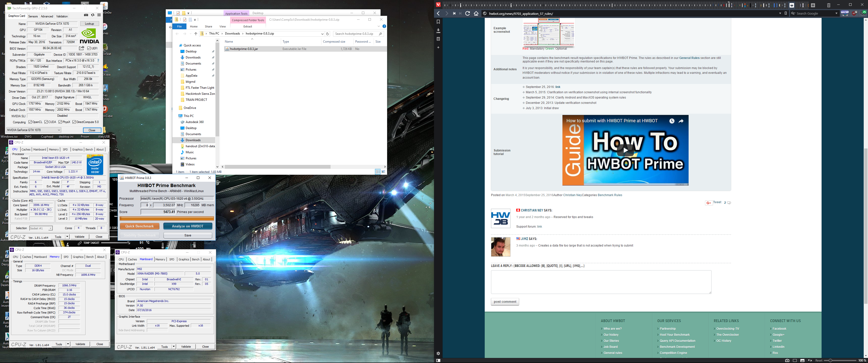Select Extract tab in Explorer ribbon
Screen dimensions: 868x363
point(248,26)
